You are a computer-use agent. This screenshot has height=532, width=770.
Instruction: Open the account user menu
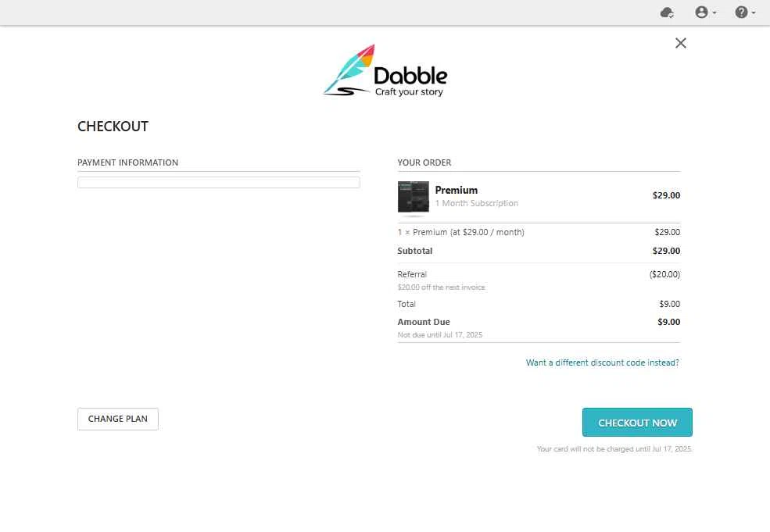click(x=706, y=12)
